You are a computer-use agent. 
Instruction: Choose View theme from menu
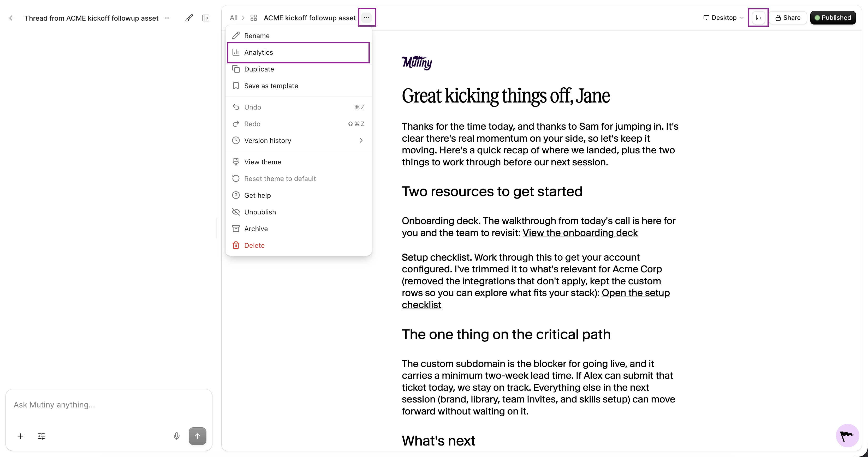point(299,162)
